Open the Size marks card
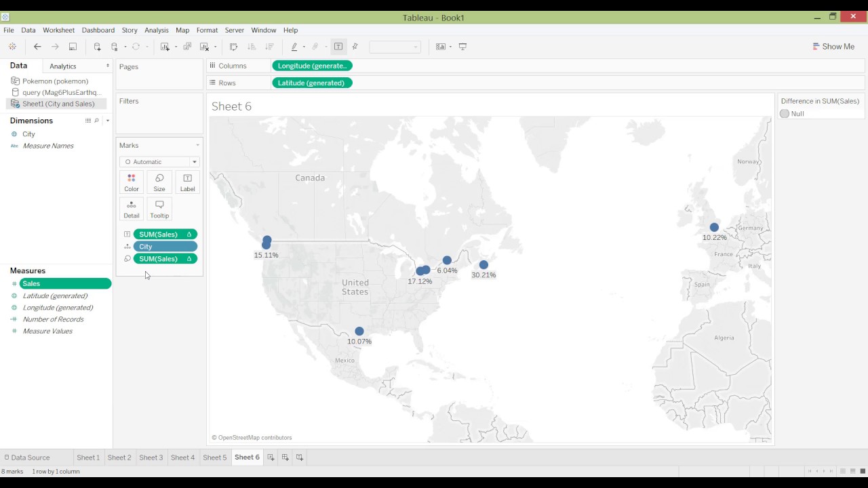The width and height of the screenshot is (868, 488). click(159, 182)
